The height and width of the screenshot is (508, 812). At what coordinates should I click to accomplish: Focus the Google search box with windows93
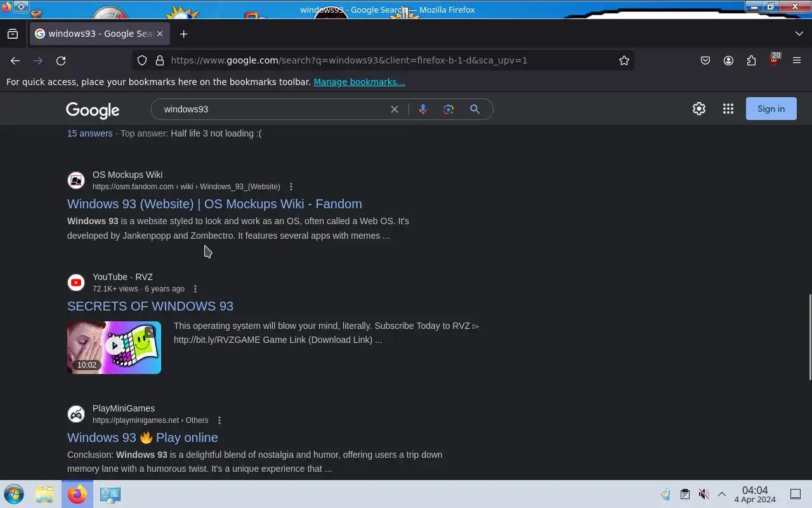pos(273,109)
